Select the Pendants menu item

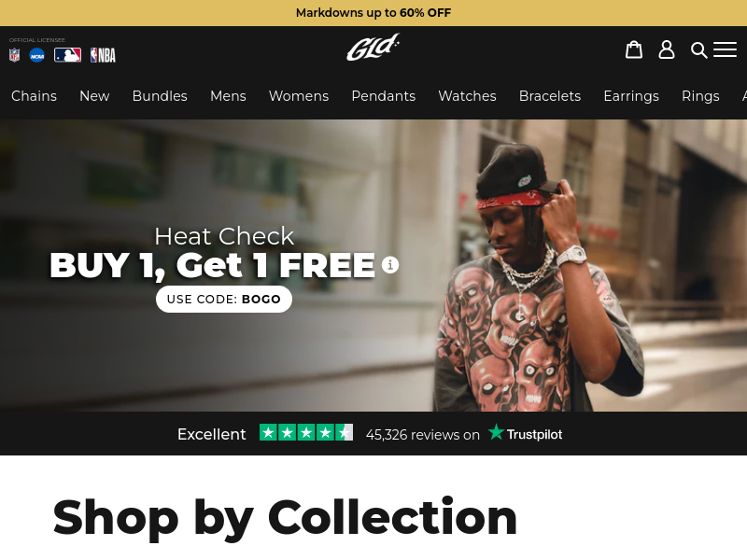[384, 96]
